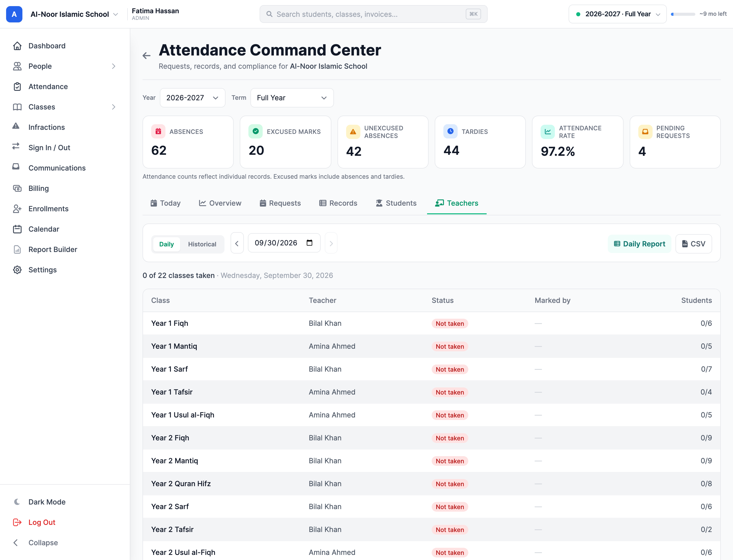
Task: Open the Term Full Year dropdown
Action: 292,98
